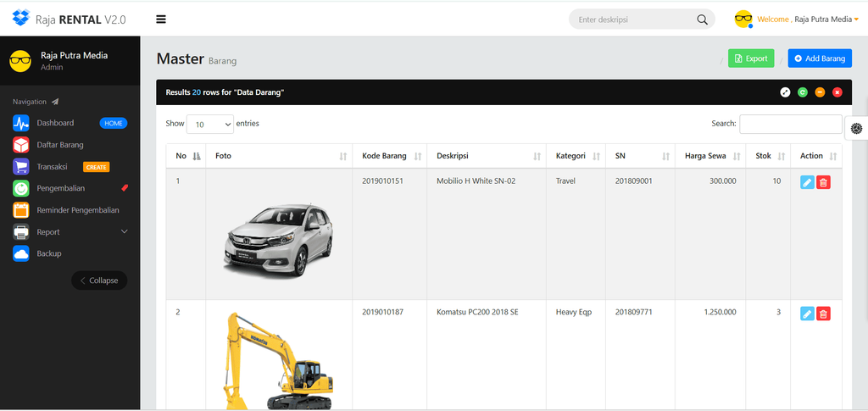This screenshot has width=868, height=411.
Task: Click the Komatsu excavator photo
Action: point(279,361)
